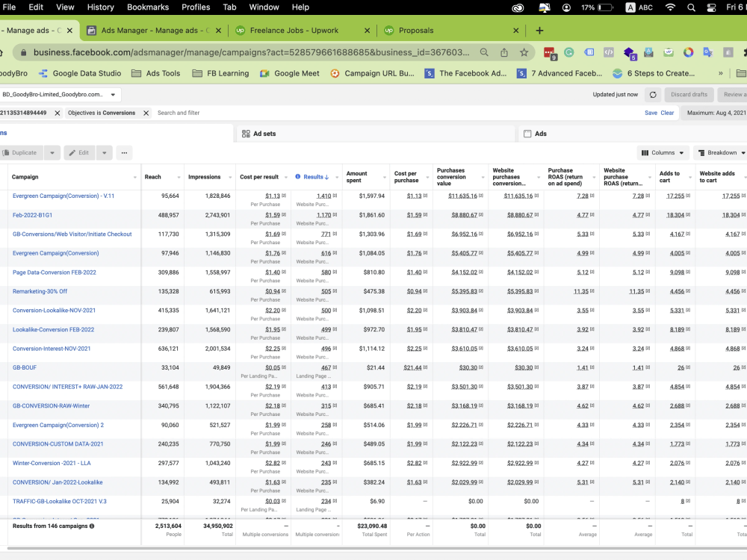Image resolution: width=747 pixels, height=560 pixels.
Task: Open the browser zoom magnifier icon in address bar
Action: 484,52
